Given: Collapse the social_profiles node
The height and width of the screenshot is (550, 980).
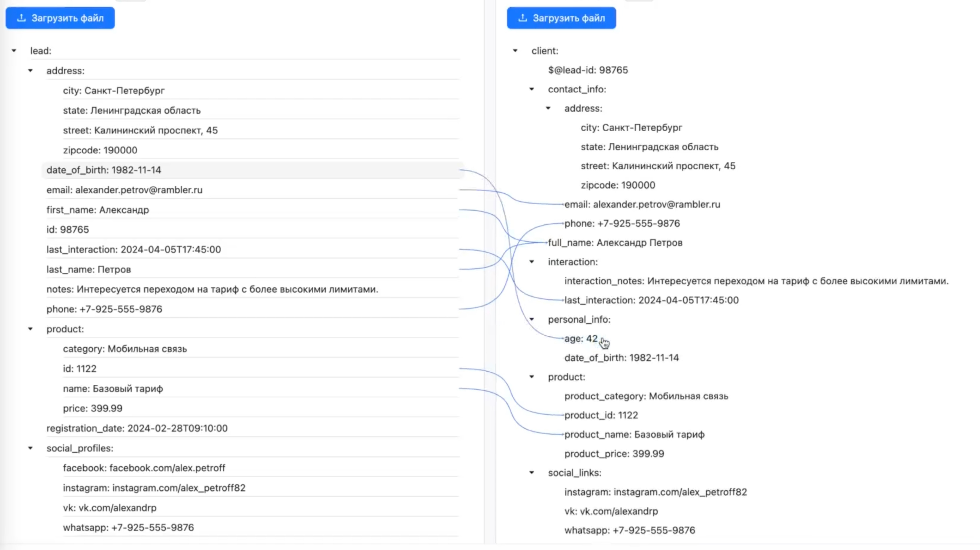Looking at the screenshot, I should (31, 448).
